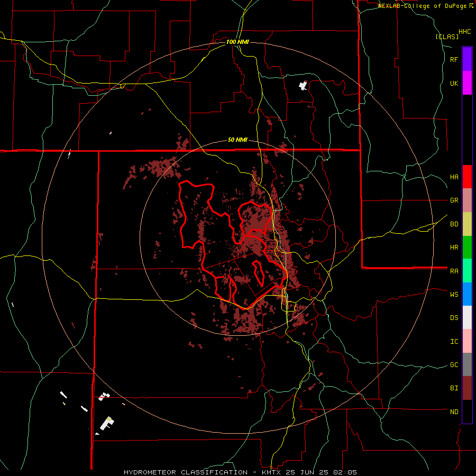Click the "DS" legend label
The width and height of the screenshot is (476, 476).
[x=454, y=318]
